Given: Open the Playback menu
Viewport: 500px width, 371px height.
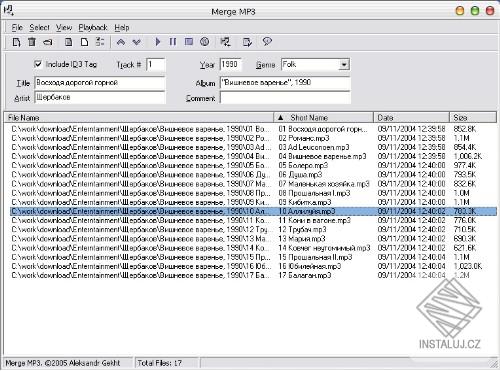Looking at the screenshot, I should click(x=93, y=28).
